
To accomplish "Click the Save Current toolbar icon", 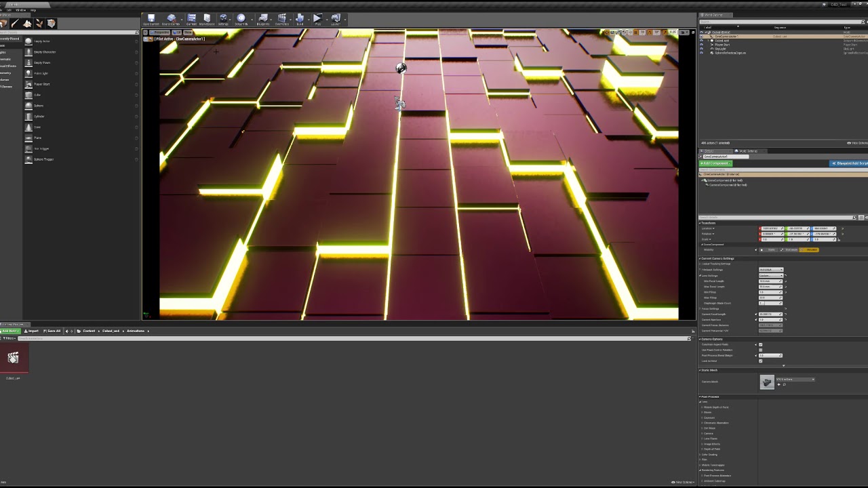I will [x=151, y=19].
